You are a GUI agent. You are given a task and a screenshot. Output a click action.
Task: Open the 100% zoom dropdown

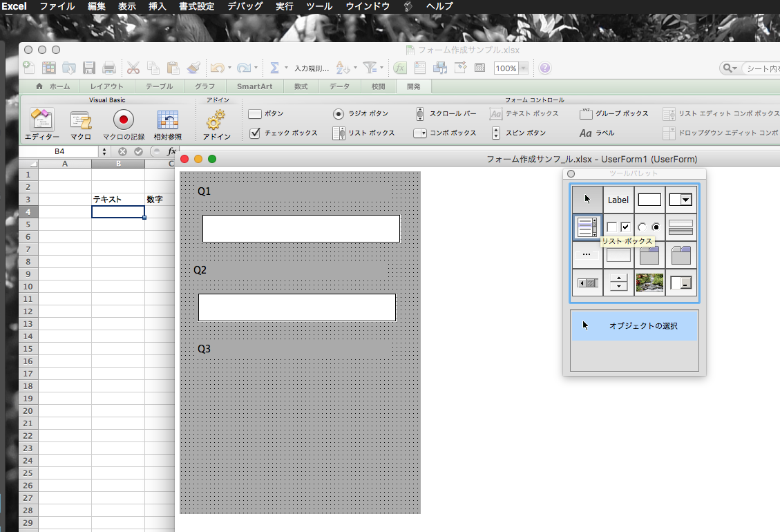[x=524, y=68]
